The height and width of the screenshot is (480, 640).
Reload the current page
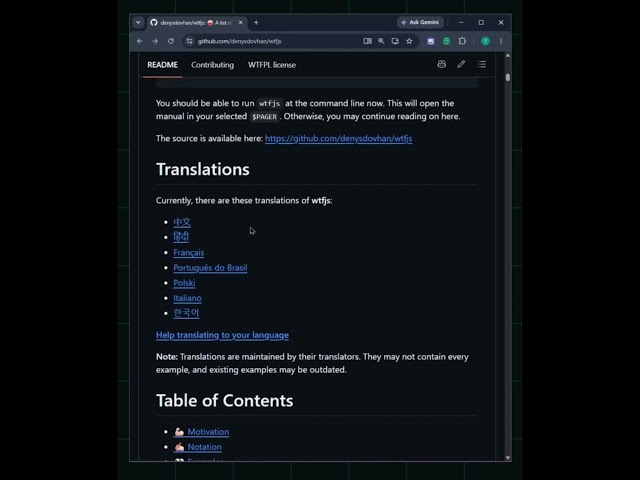(x=171, y=41)
